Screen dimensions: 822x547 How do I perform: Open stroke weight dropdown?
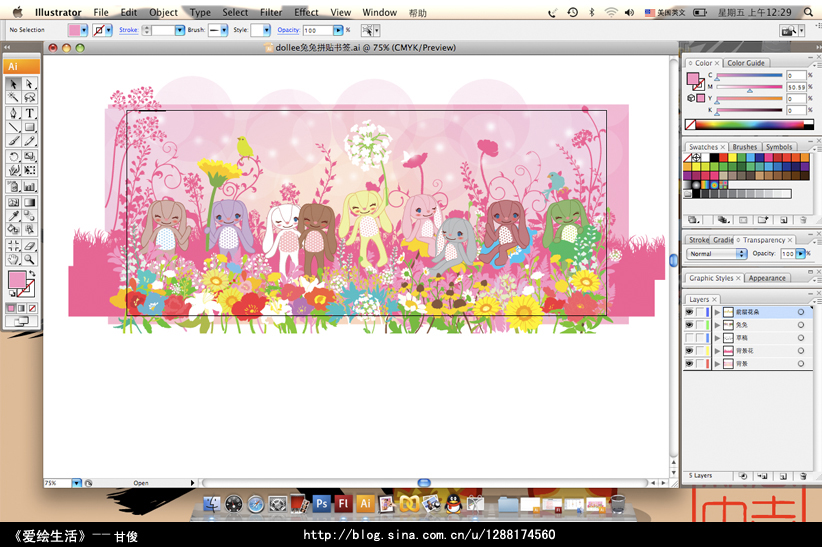pyautogui.click(x=179, y=30)
